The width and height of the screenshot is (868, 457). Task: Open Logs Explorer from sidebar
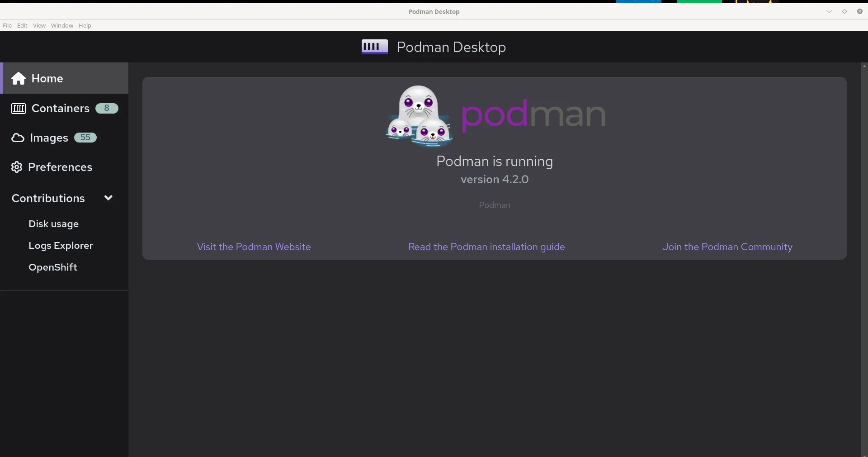(x=61, y=246)
